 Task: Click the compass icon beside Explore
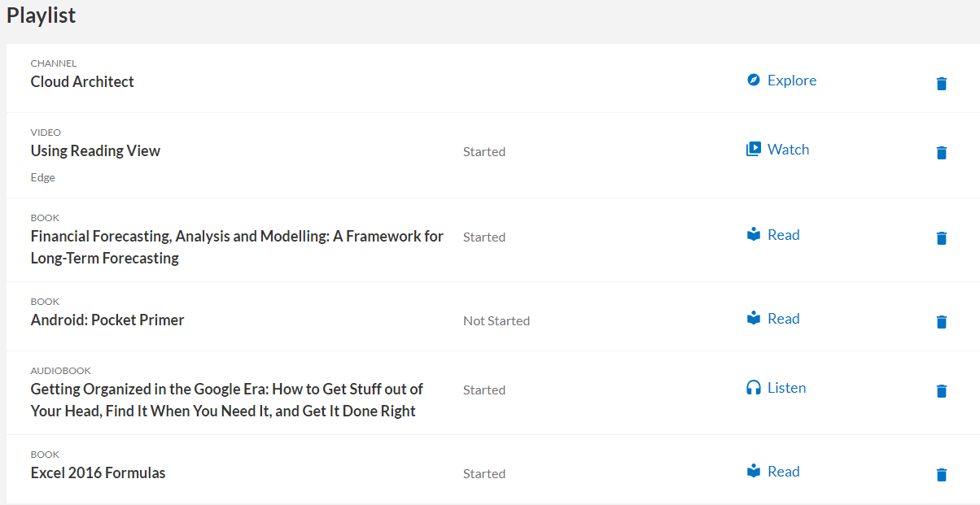click(x=754, y=80)
